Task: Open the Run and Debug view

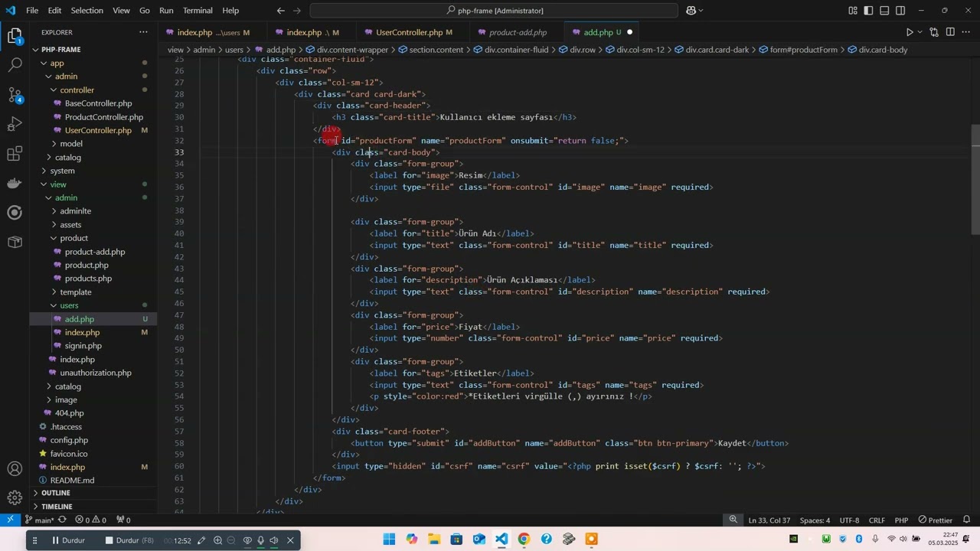Action: (x=15, y=124)
